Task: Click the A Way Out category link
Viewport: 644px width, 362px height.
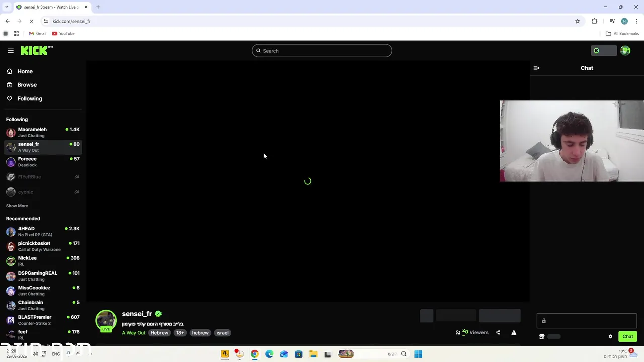Action: point(133,333)
